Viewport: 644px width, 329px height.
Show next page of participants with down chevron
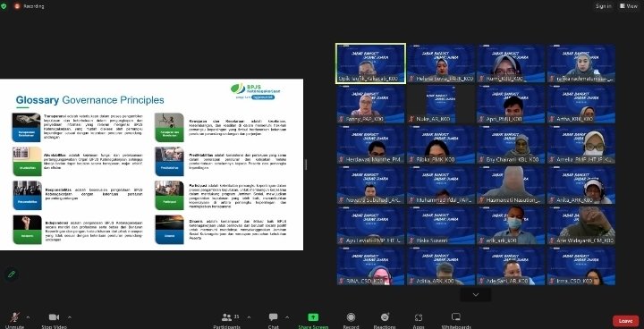coord(476,294)
